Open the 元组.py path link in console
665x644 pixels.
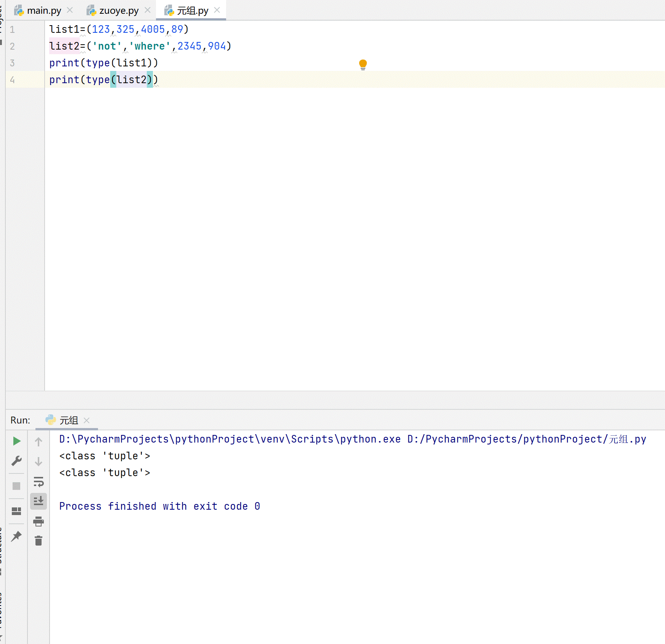coord(527,439)
